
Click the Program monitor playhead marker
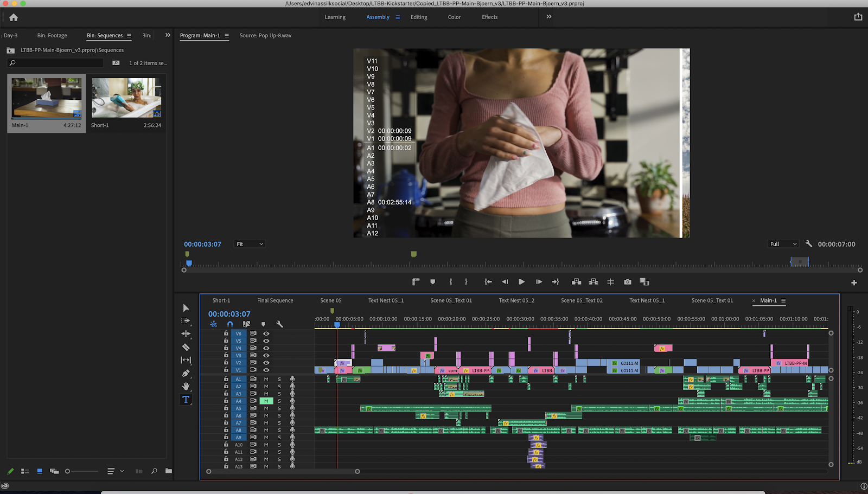point(189,263)
